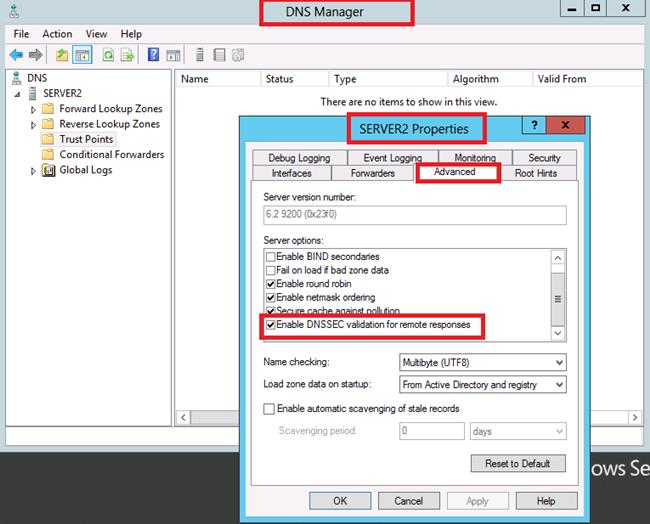Viewport: 650px width, 524px height.
Task: Select Conditional Forwarders in the tree
Action: [x=112, y=154]
